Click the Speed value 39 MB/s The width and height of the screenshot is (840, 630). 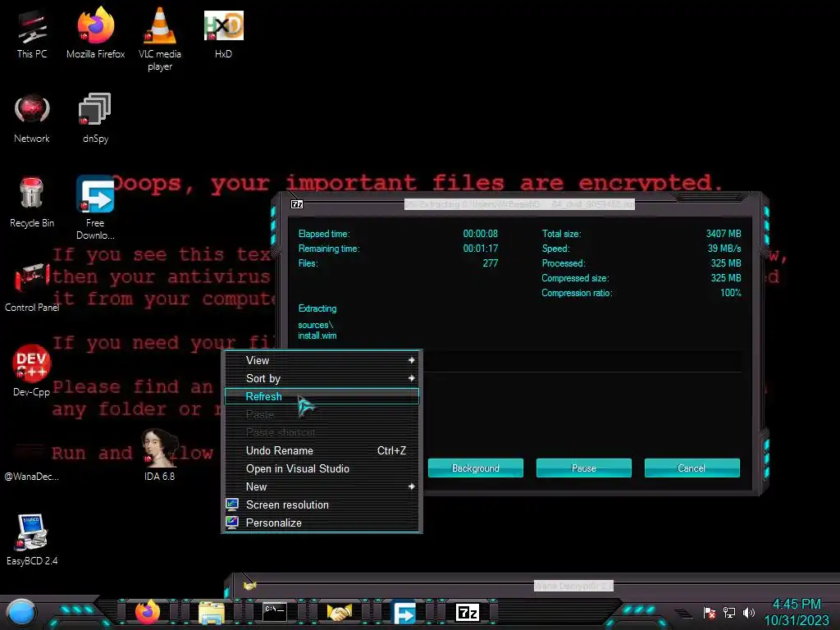(724, 249)
